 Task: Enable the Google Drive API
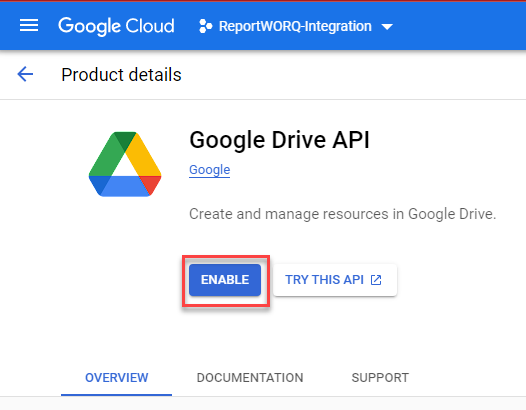point(225,280)
